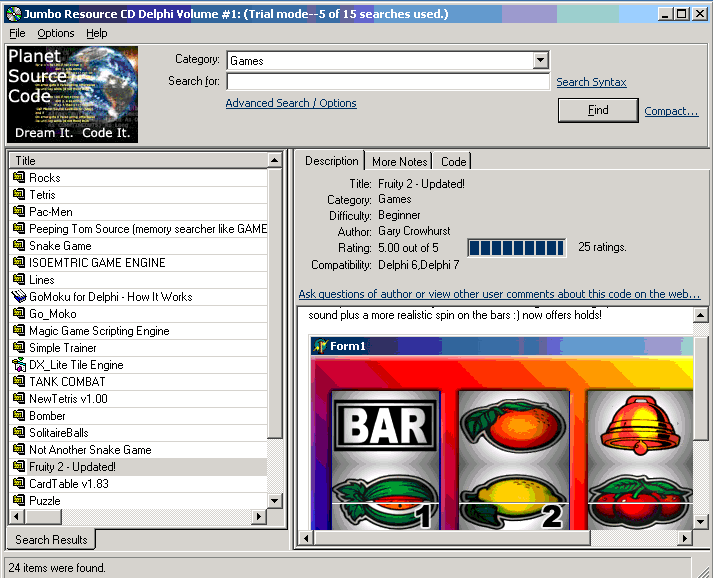This screenshot has height=578, width=713.
Task: Click the Title column header
Action: click(138, 161)
